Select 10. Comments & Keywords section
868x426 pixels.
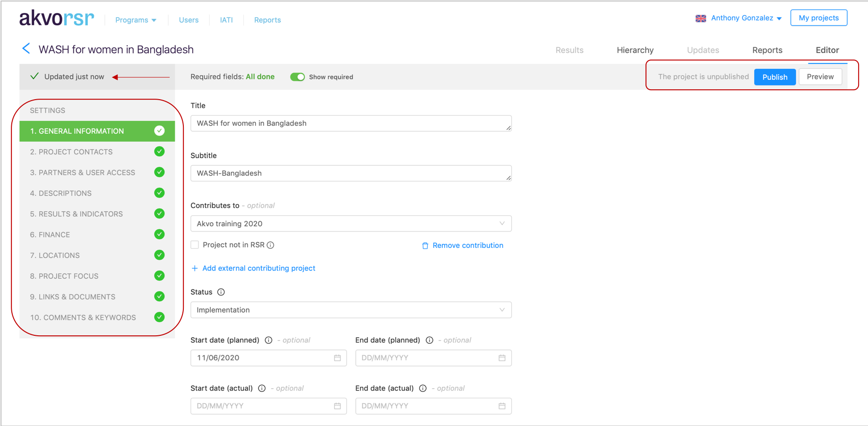tap(97, 317)
